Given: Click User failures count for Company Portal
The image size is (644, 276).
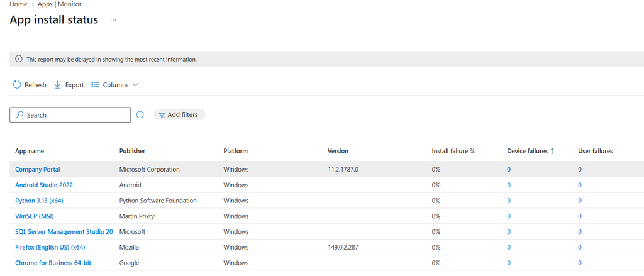Looking at the screenshot, I should 580,169.
